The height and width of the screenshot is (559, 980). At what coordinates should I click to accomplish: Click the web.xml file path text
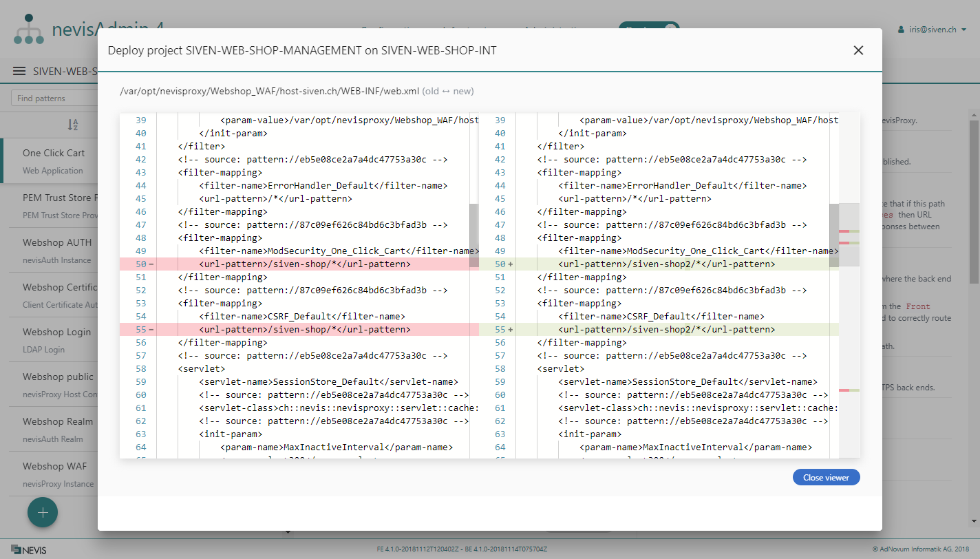coord(269,91)
